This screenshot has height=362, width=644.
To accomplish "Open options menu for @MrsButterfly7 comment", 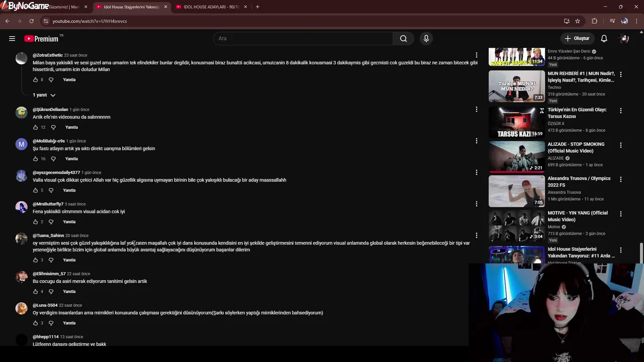I will [x=476, y=204].
